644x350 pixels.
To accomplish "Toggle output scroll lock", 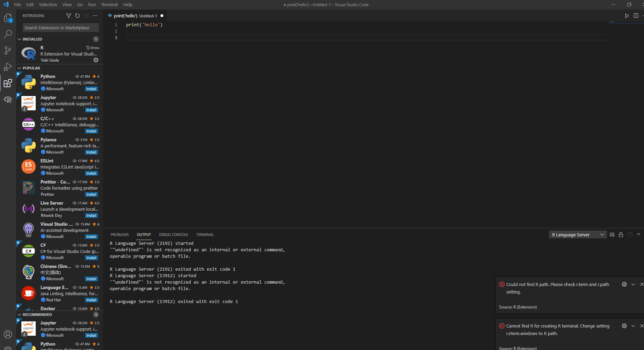I will pyautogui.click(x=621, y=235).
